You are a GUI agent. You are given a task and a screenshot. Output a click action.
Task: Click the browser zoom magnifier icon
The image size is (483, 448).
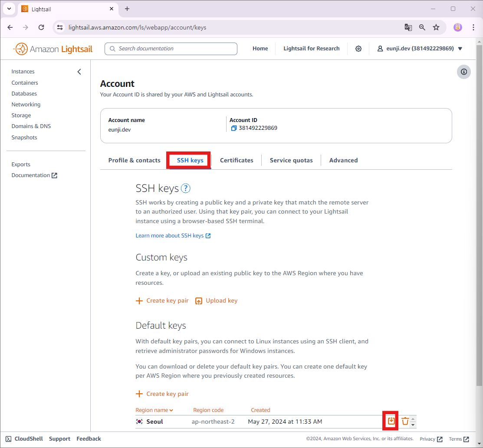pos(422,27)
